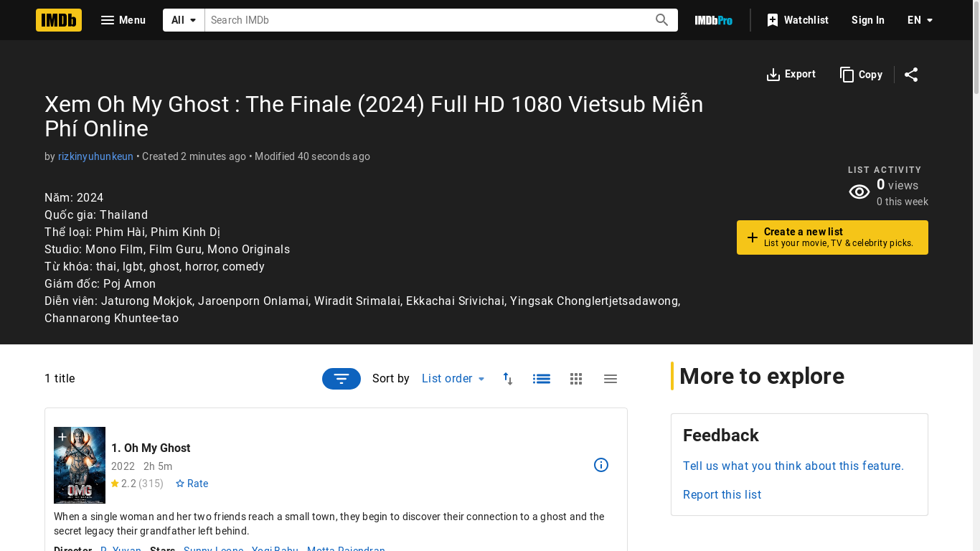Click the '(315)' vote count text
This screenshot has width=980, height=551.
pos(151,484)
